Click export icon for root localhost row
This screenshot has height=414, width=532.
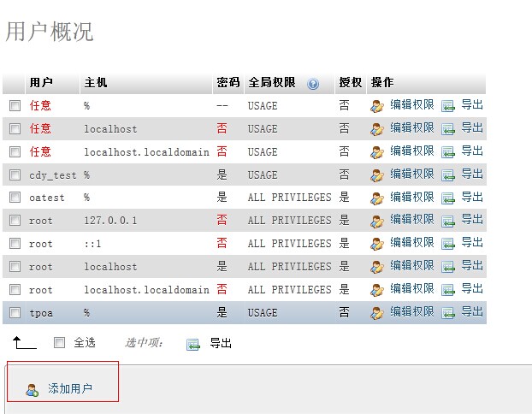[448, 267]
